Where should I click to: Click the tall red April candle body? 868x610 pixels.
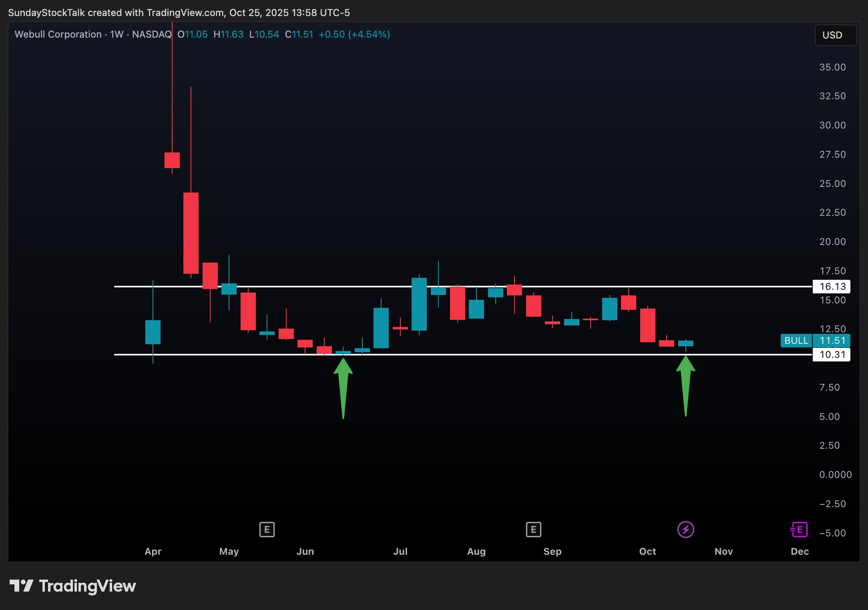point(191,233)
